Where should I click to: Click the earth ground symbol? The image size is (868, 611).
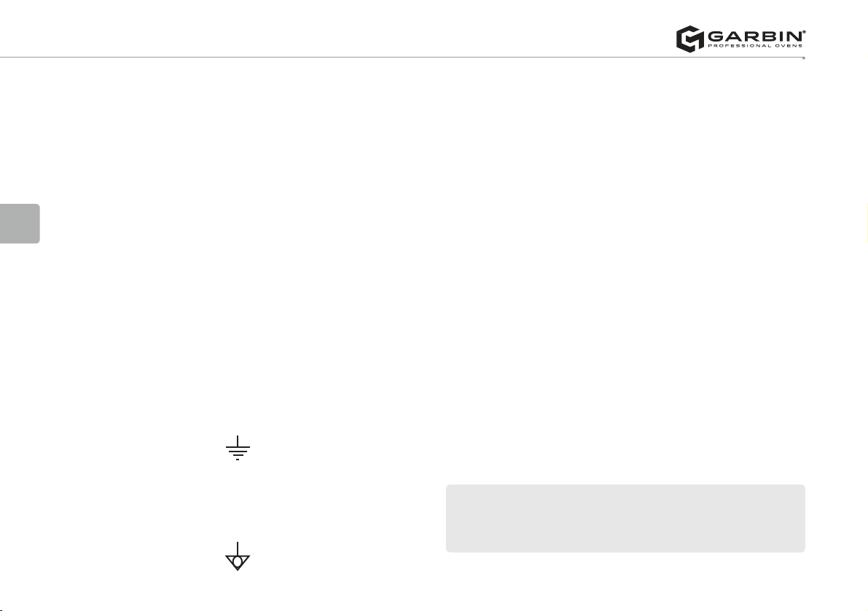(x=238, y=448)
